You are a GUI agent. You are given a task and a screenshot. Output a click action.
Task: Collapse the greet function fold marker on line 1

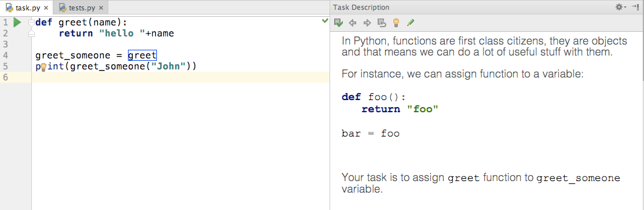coord(31,23)
